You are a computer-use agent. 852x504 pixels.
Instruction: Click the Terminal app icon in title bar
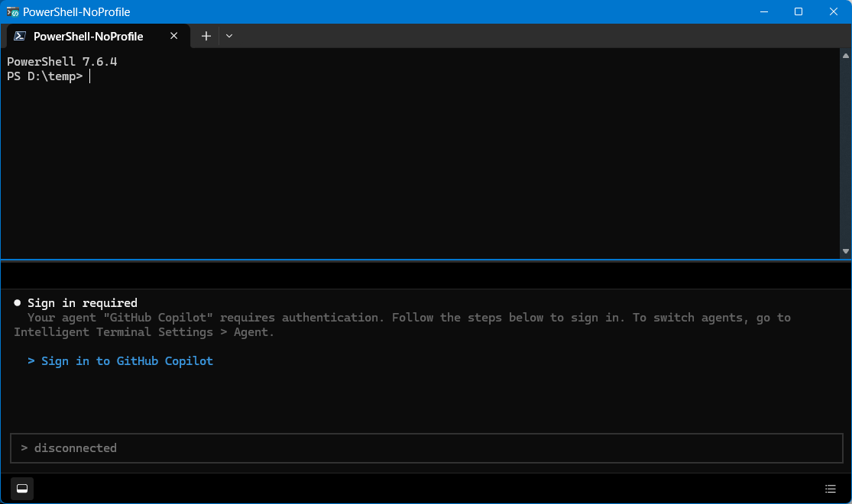tap(12, 11)
